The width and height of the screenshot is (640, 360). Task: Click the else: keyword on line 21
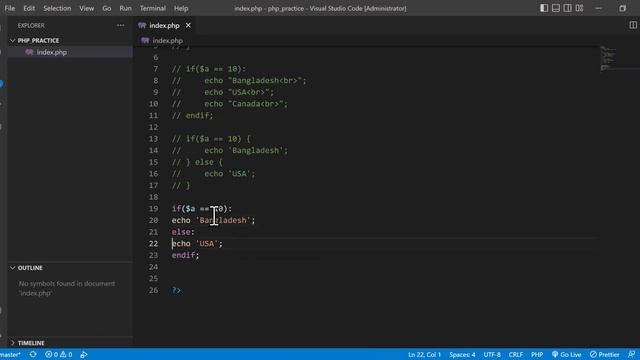[x=183, y=232]
